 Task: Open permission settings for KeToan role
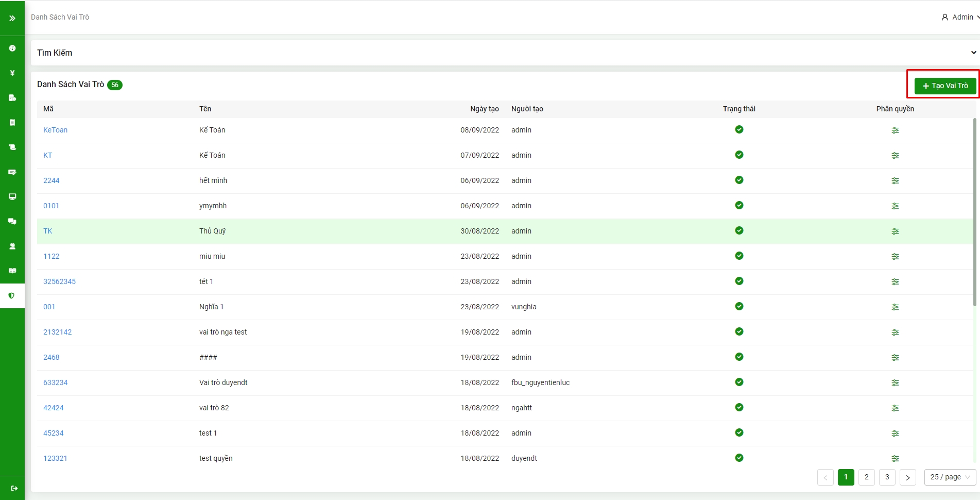pyautogui.click(x=895, y=130)
